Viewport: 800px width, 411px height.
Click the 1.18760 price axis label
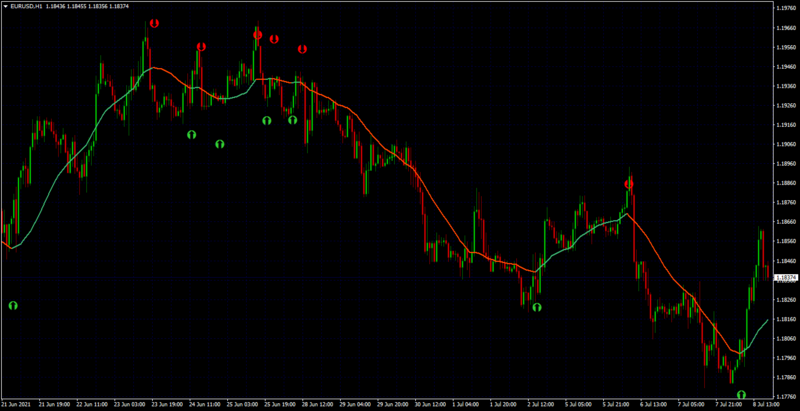pyautogui.click(x=786, y=202)
